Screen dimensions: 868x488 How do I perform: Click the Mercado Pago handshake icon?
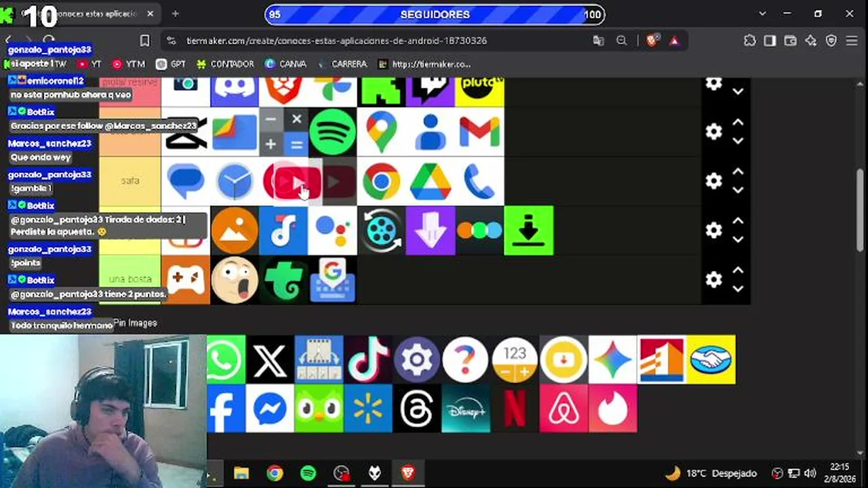[711, 359]
